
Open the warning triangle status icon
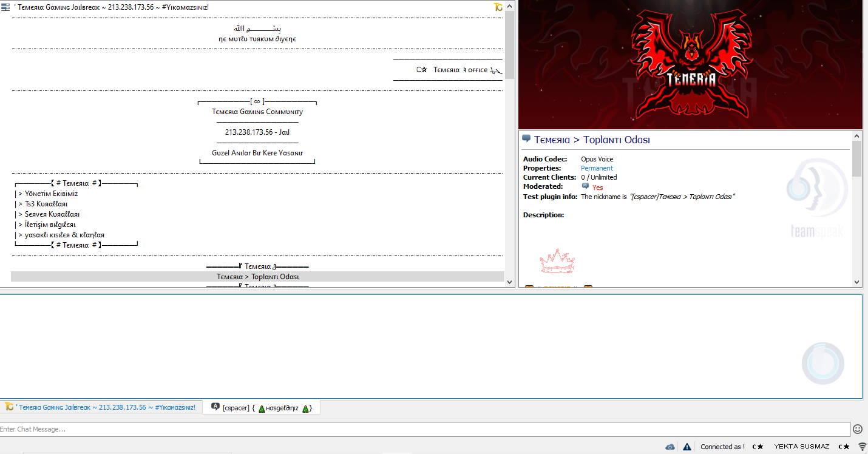pyautogui.click(x=687, y=447)
